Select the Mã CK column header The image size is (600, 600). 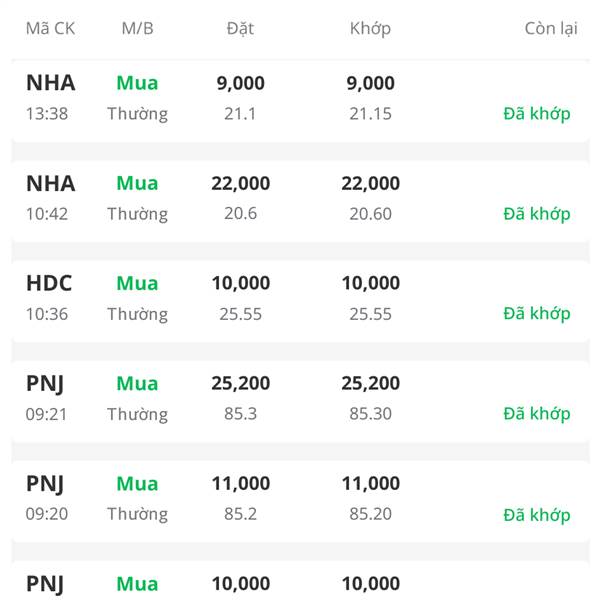[x=50, y=29]
